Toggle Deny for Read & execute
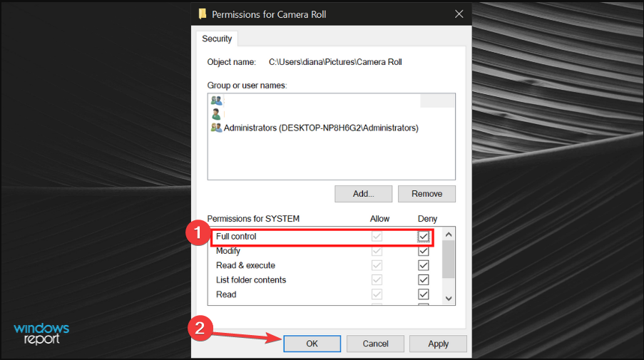Image resolution: width=644 pixels, height=360 pixels. pos(423,265)
